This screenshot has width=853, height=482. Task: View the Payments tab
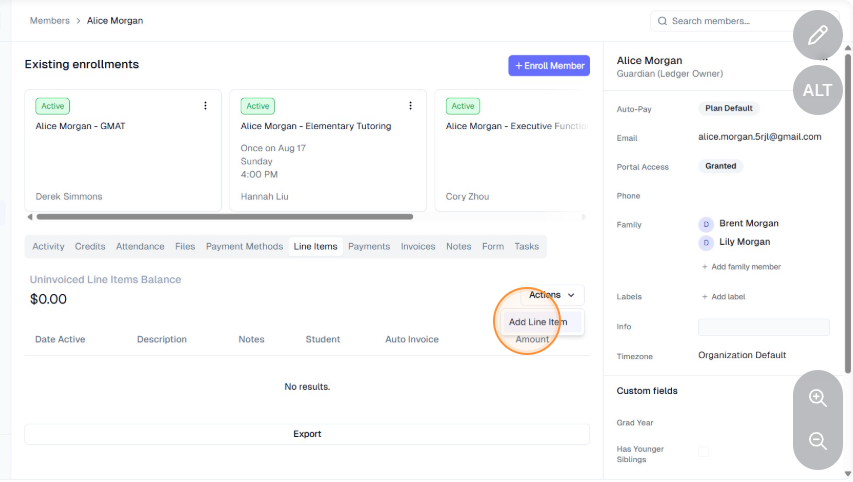pyautogui.click(x=369, y=246)
